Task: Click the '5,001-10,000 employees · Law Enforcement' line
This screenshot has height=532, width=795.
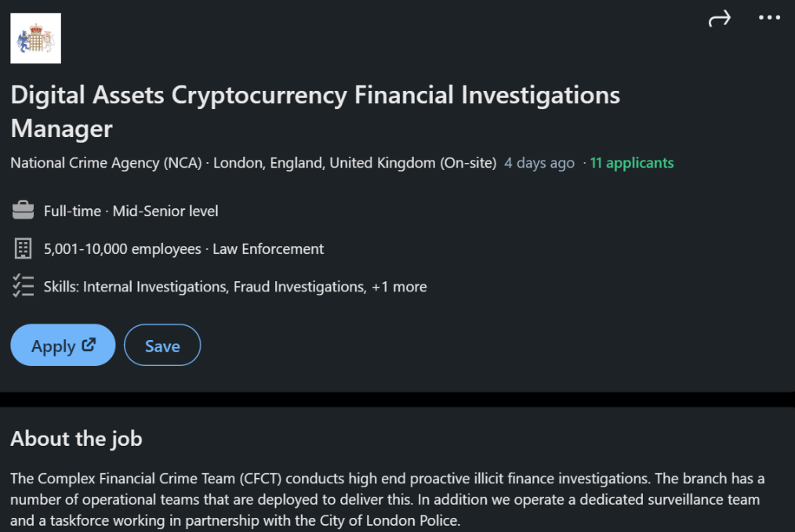Action: point(183,249)
